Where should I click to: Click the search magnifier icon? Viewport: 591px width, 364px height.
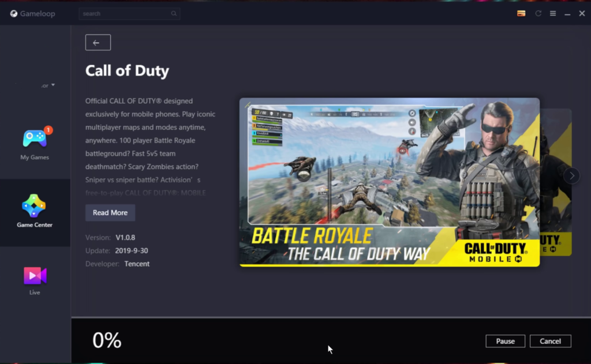173,14
